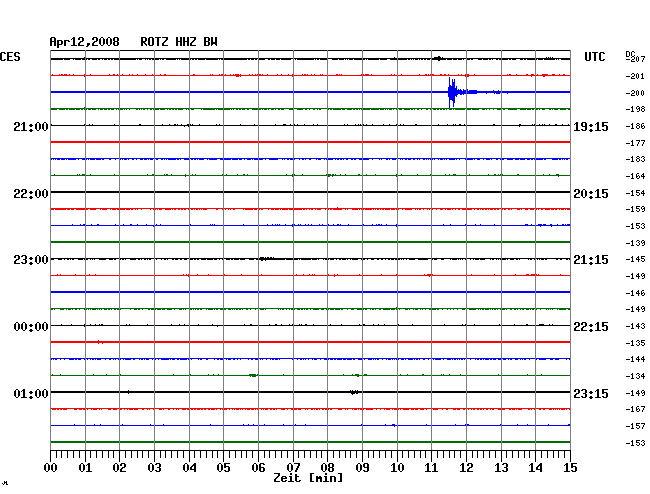Viewport: 650px width, 494px height.
Task: Click the DC offset value -134
Action: pyautogui.click(x=635, y=376)
